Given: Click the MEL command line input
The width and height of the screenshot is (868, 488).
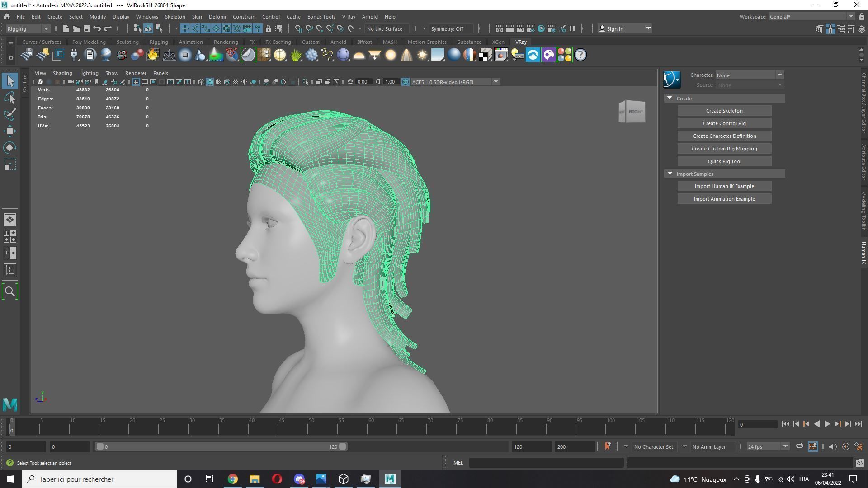Looking at the screenshot, I should pos(547,463).
